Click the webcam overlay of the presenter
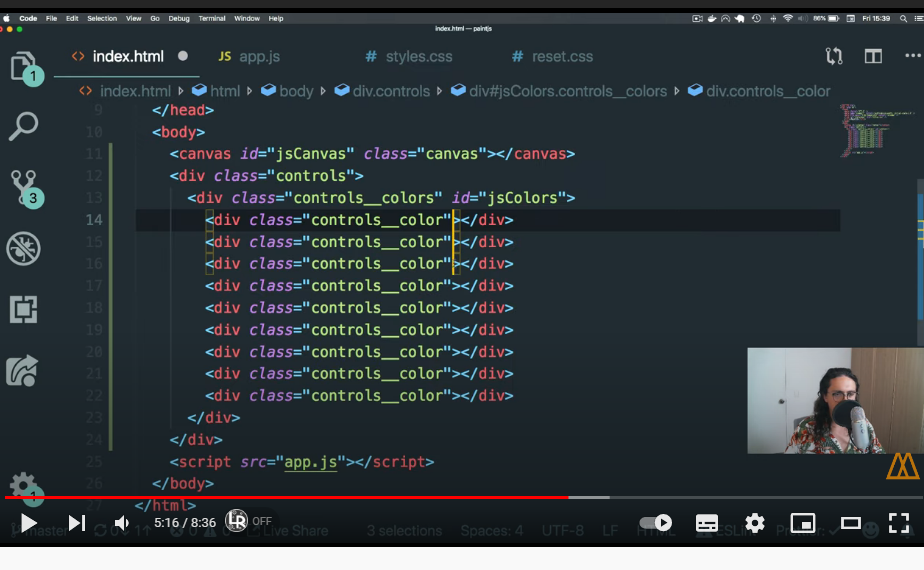The height and width of the screenshot is (570, 924). click(x=835, y=401)
